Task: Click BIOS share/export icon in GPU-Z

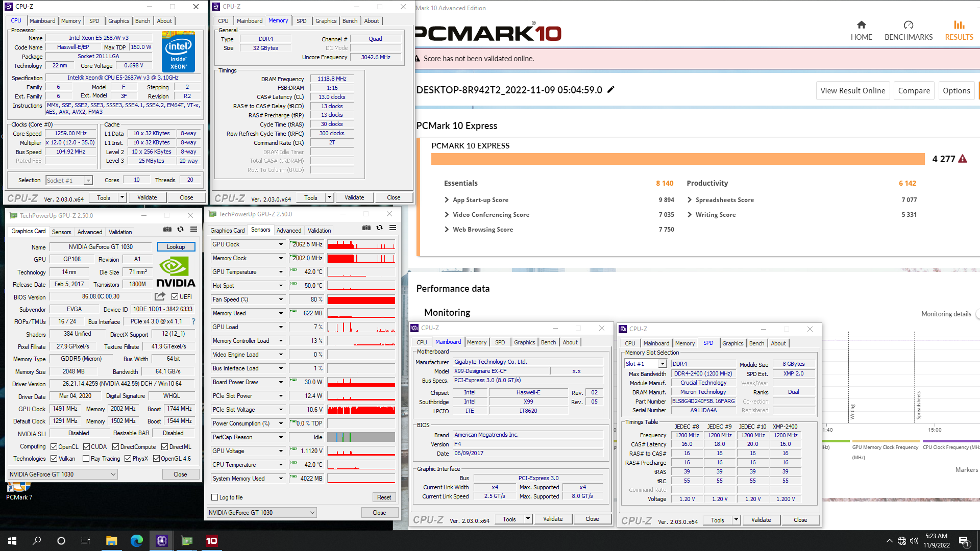Action: pos(160,296)
